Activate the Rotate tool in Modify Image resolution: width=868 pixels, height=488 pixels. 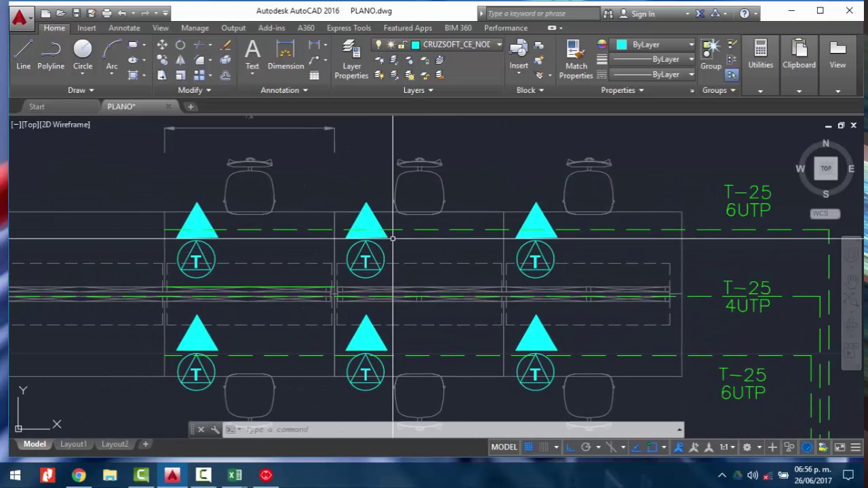(x=180, y=45)
